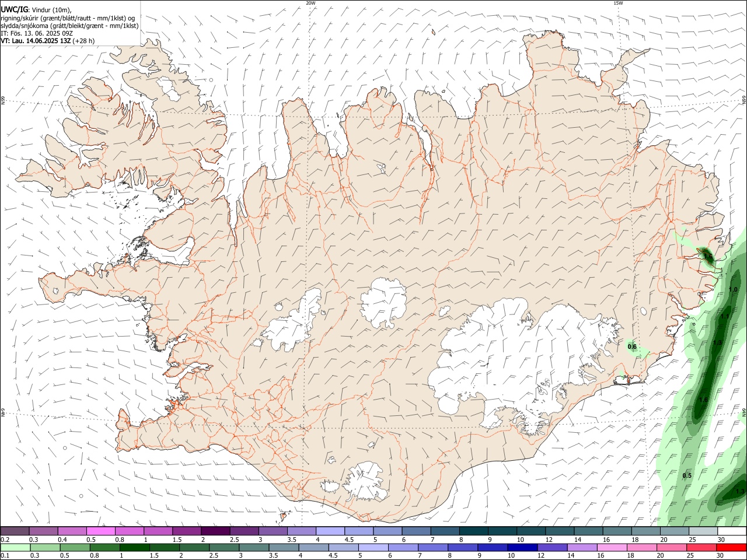Pick the light pink swatch labeled 16 in bottom row
This screenshot has height=560, width=747.
click(612, 547)
